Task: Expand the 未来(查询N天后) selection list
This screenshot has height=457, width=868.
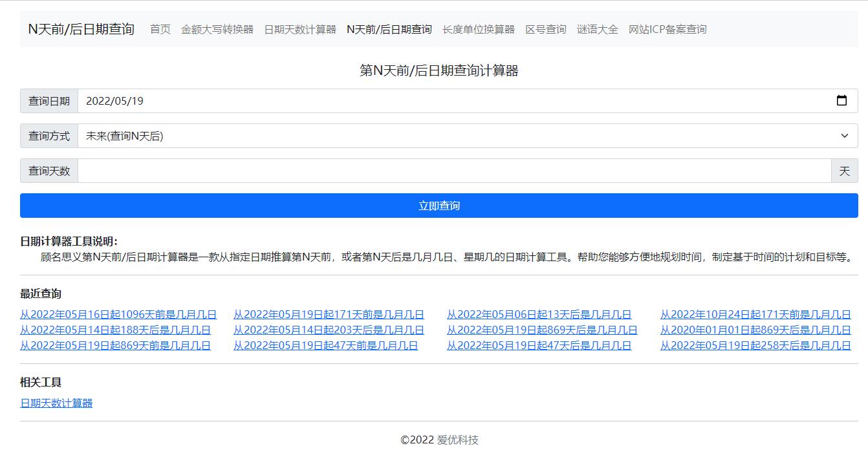Action: coord(453,136)
